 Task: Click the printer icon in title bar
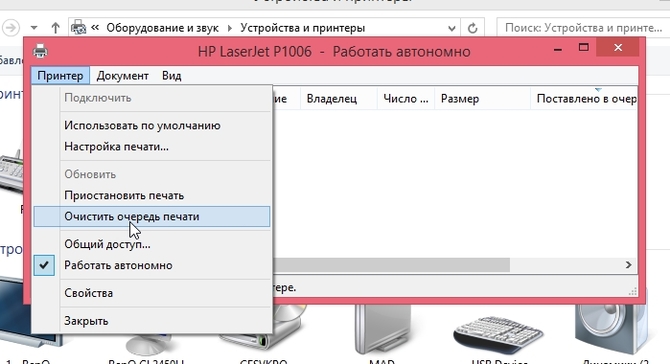(x=40, y=51)
